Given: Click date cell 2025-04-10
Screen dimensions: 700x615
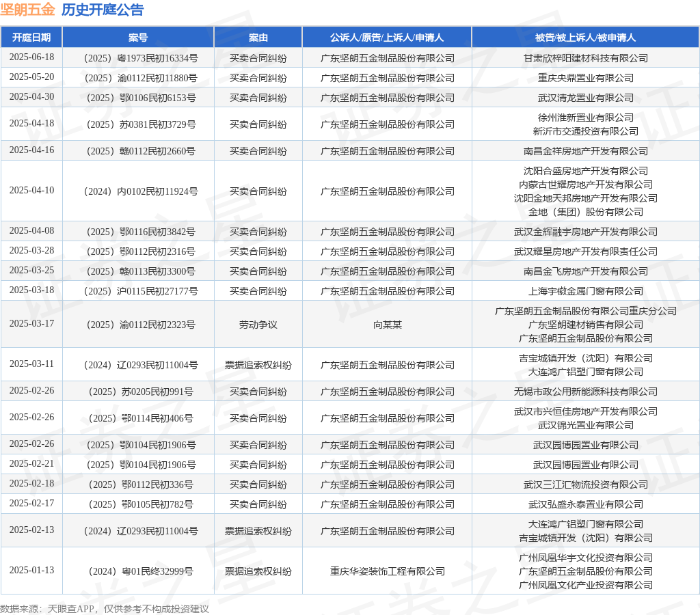Looking at the screenshot, I should pyautogui.click(x=31, y=190).
